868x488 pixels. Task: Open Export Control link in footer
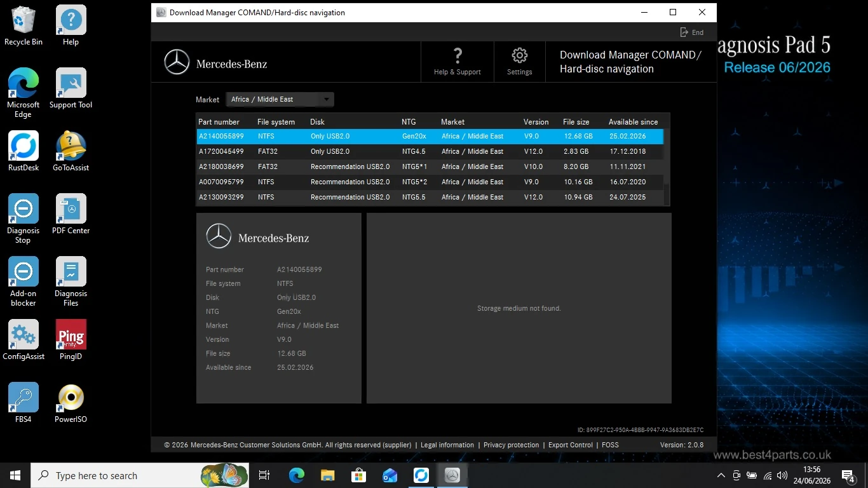click(x=571, y=445)
